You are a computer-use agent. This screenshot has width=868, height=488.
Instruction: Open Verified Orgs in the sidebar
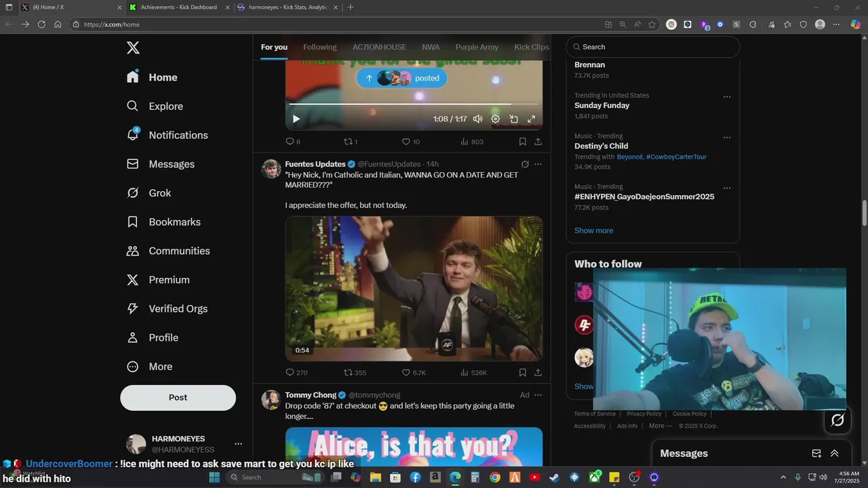point(167,308)
